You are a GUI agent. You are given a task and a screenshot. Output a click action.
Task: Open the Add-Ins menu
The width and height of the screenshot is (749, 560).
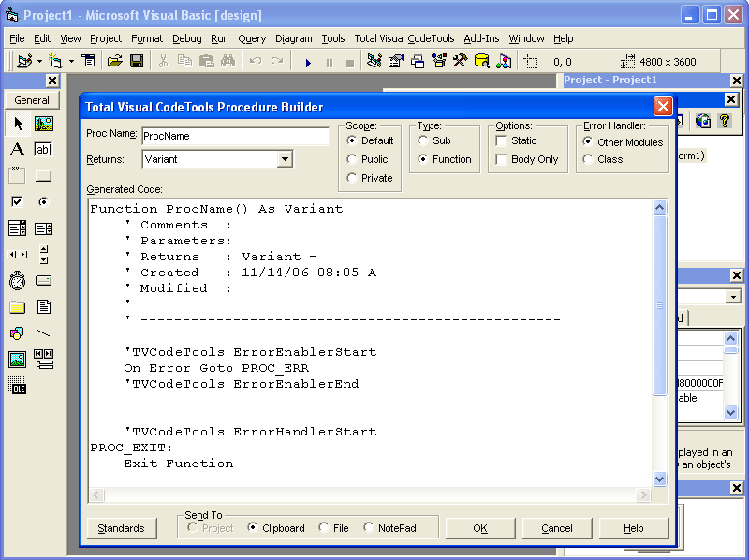[x=481, y=38]
